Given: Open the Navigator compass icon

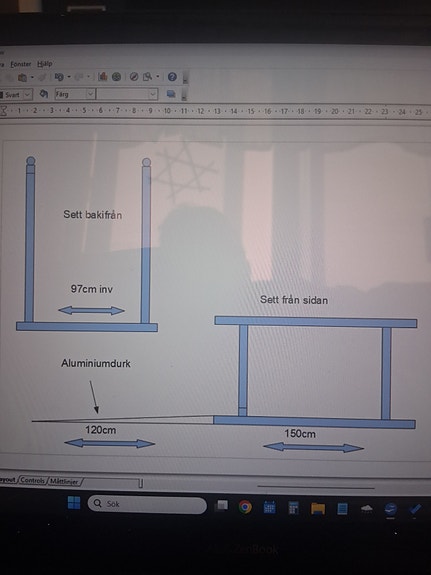Looking at the screenshot, I should click(x=134, y=77).
